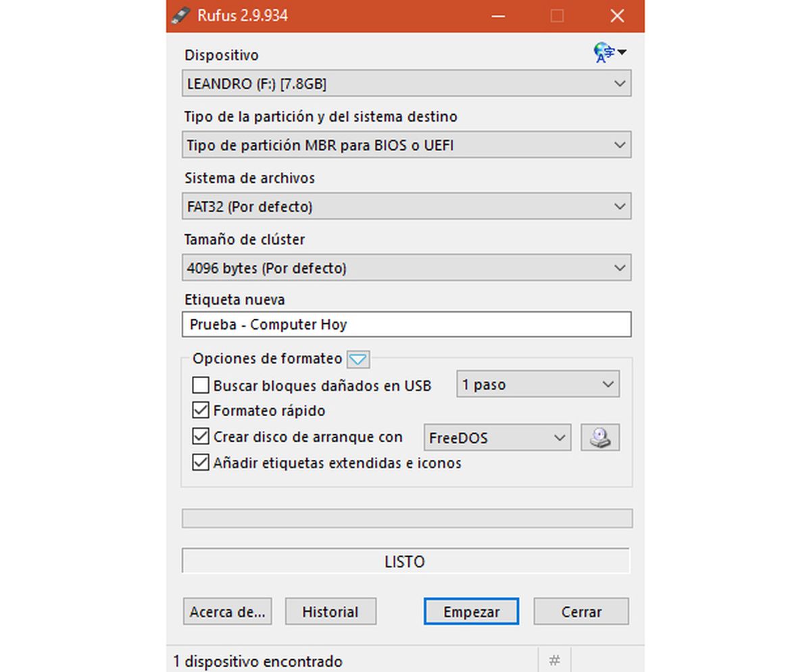Open the Acerca de dialog
This screenshot has width=811, height=672.
227,611
